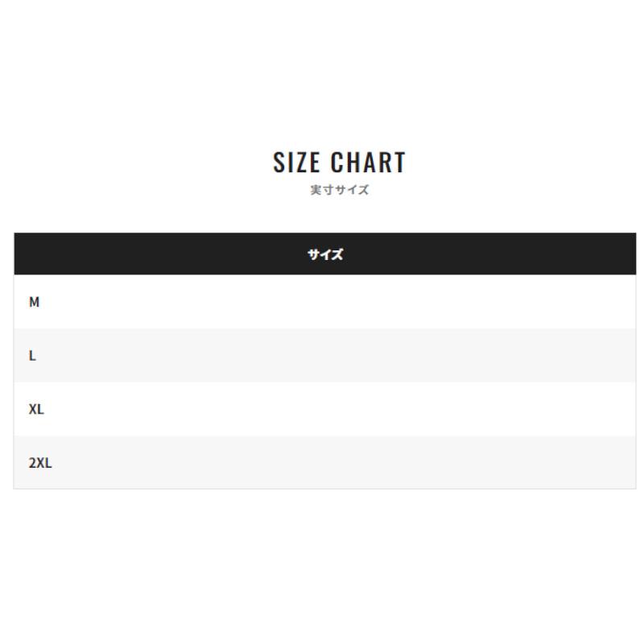The height and width of the screenshot is (644, 644).
Task: Click the digit 2 in 2XL label
Action: [x=32, y=463]
